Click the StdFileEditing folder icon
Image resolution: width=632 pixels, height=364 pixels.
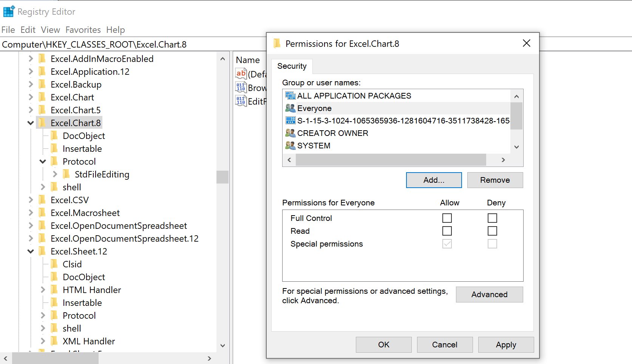[66, 174]
